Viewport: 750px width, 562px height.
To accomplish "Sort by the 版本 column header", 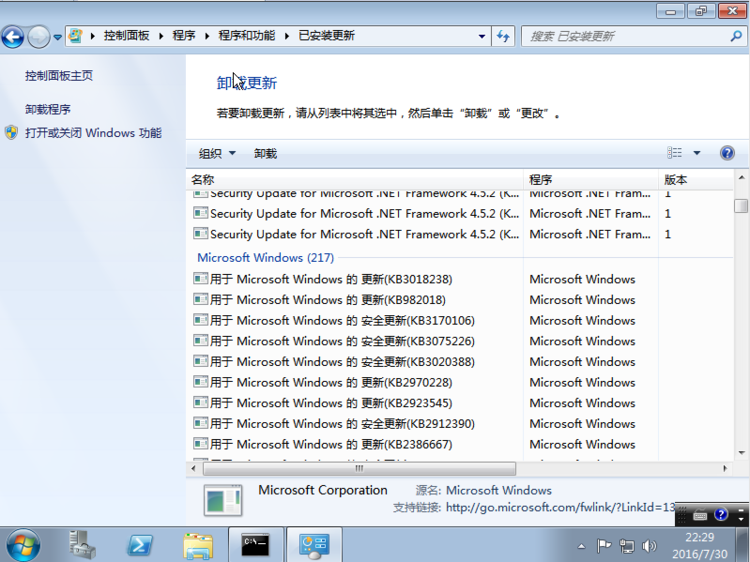I will (x=696, y=180).
